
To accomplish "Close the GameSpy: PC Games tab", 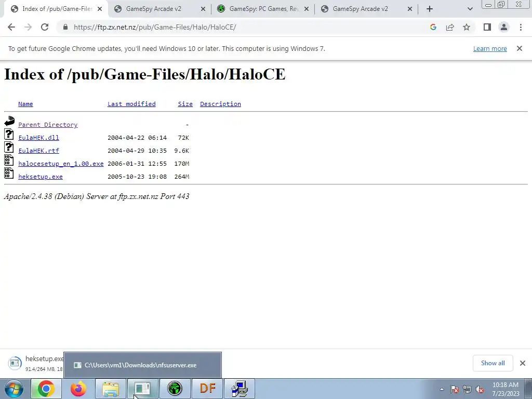I will 307,9.
